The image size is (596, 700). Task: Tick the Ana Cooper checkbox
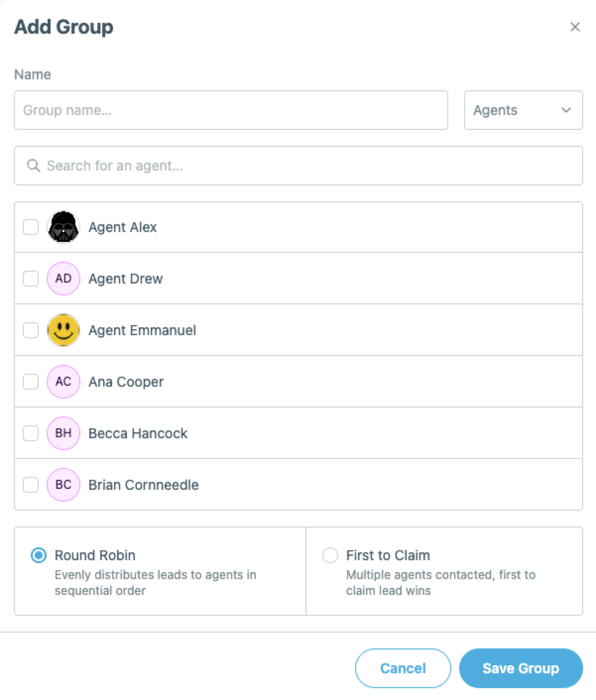click(31, 382)
